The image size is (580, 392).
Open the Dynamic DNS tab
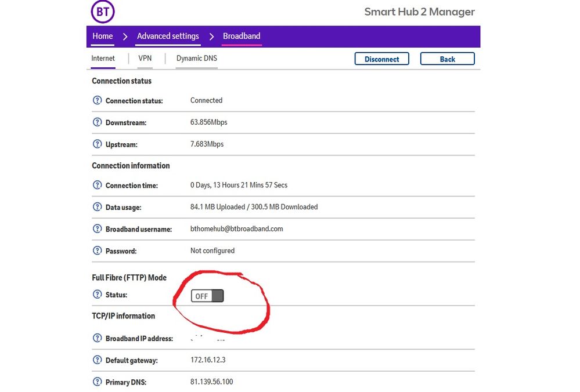click(196, 59)
